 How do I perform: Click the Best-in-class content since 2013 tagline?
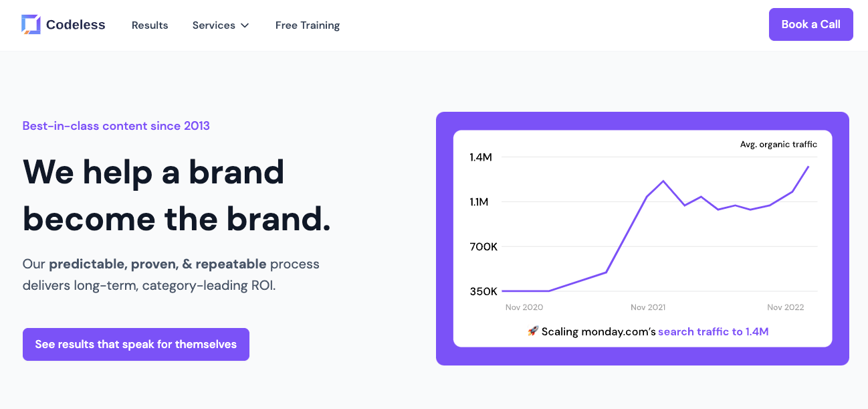(x=116, y=126)
